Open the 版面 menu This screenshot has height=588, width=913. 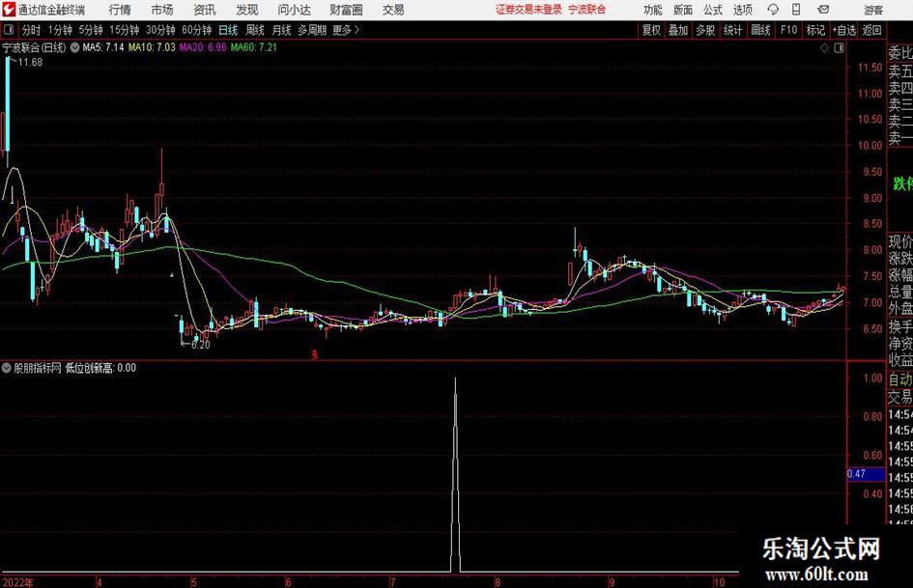coord(683,10)
